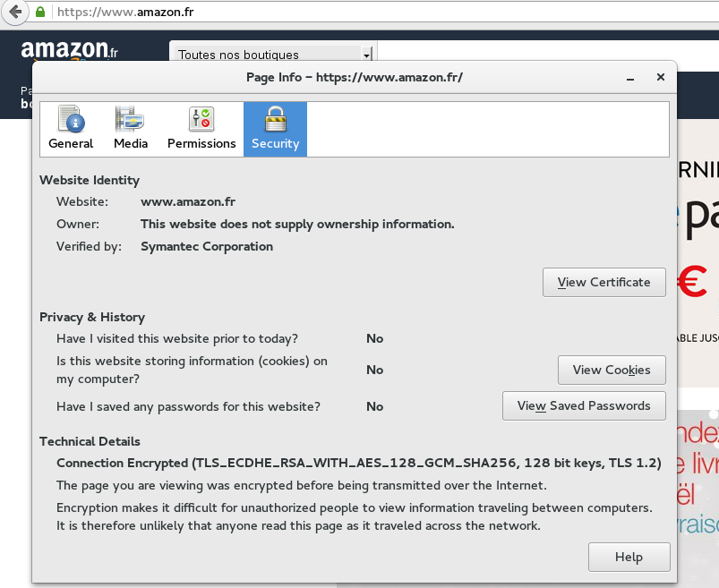Click the Help button

[x=629, y=557]
